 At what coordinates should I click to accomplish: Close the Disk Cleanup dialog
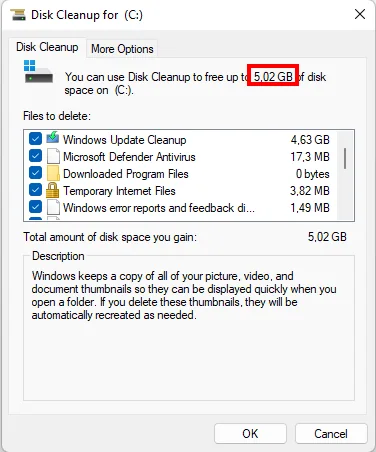point(360,14)
